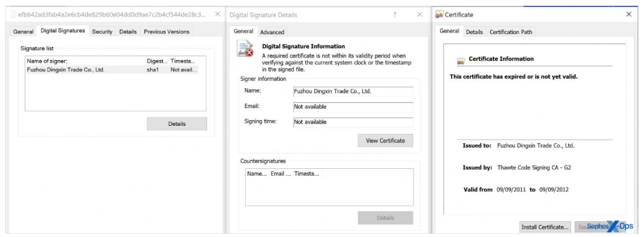Image resolution: width=644 pixels, height=237 pixels.
Task: Click the certificate expired warning text
Action: (514, 76)
